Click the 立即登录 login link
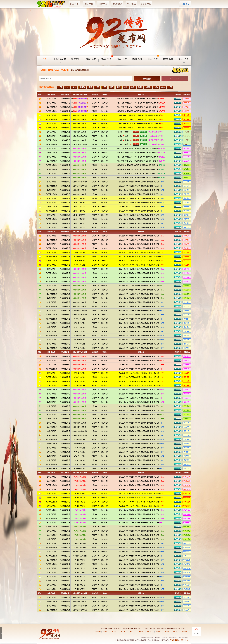The image size is (228, 644). click(x=185, y=4)
